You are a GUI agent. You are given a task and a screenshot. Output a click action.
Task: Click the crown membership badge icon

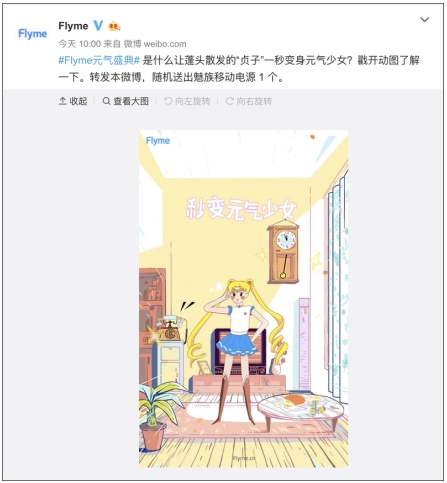point(114,26)
